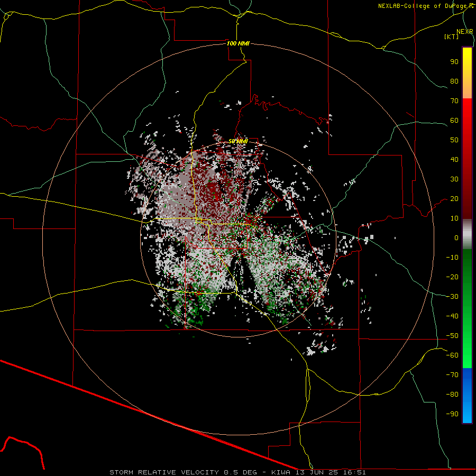The width and height of the screenshot is (476, 476).
Task: Click the -90 knot scale label
Action: [452, 414]
